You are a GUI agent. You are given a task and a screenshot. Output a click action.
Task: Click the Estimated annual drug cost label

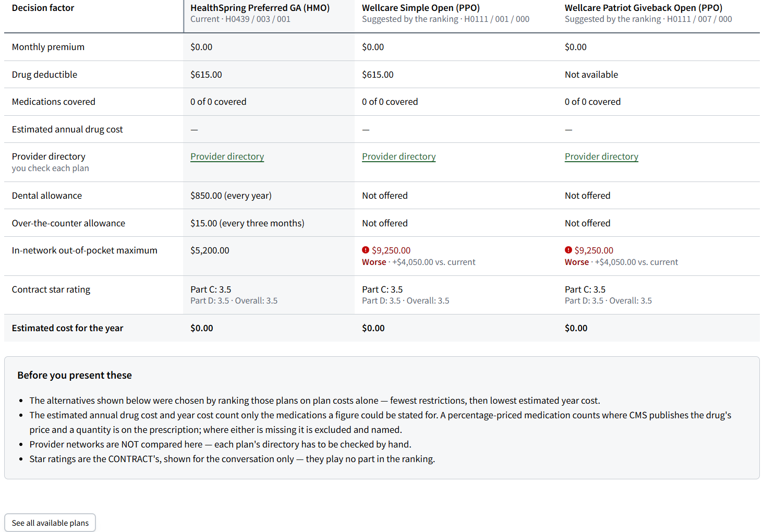[67, 129]
